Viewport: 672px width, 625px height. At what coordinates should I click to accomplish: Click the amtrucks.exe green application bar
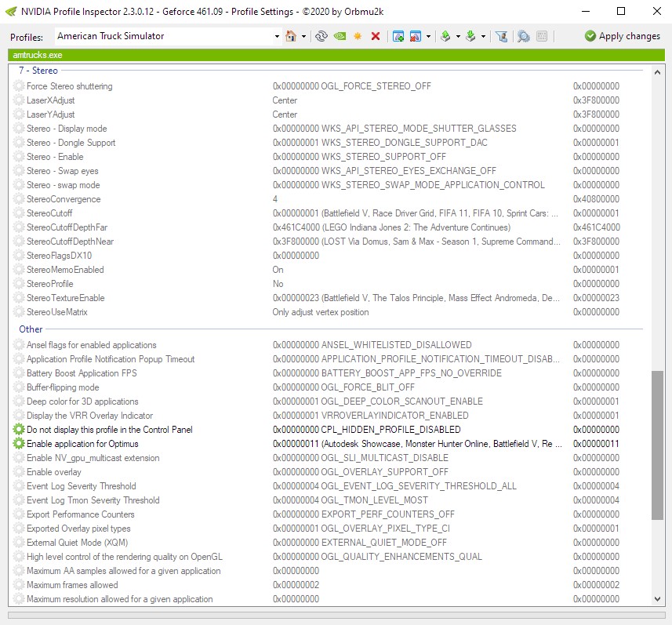point(336,55)
